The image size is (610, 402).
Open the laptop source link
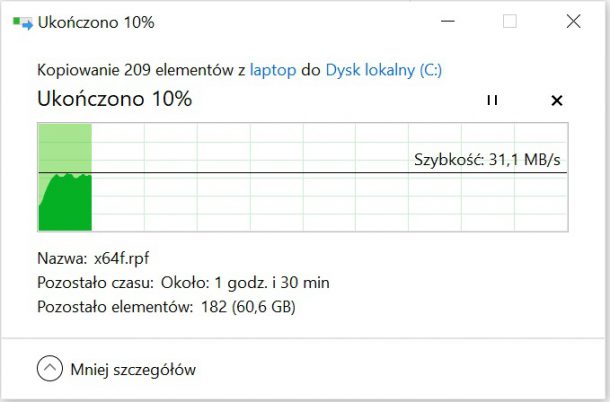pos(273,70)
